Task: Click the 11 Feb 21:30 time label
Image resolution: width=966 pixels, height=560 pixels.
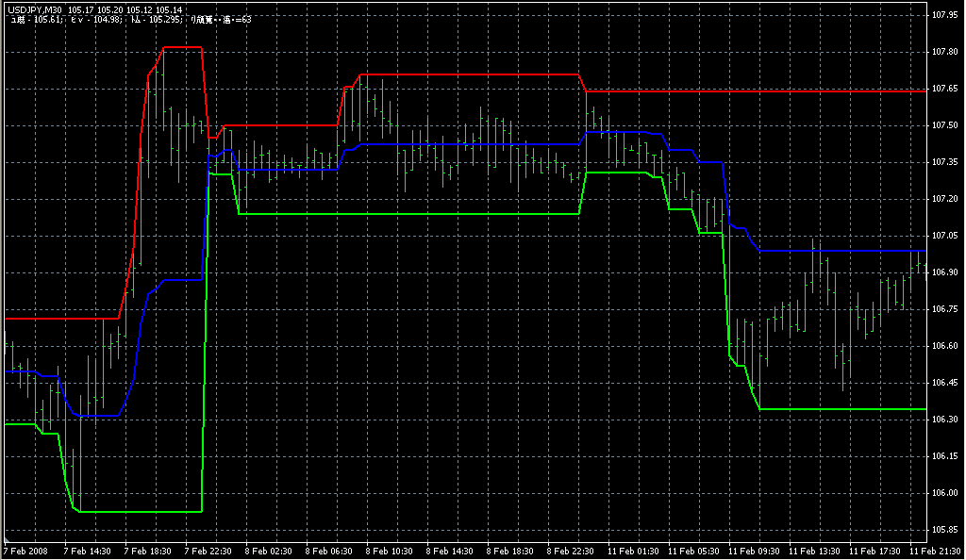Action: 935,552
